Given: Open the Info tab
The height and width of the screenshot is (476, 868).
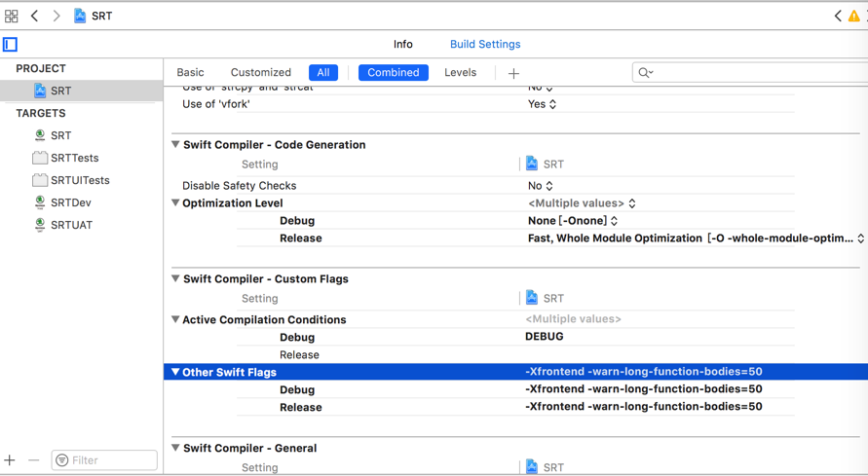Looking at the screenshot, I should [x=403, y=45].
